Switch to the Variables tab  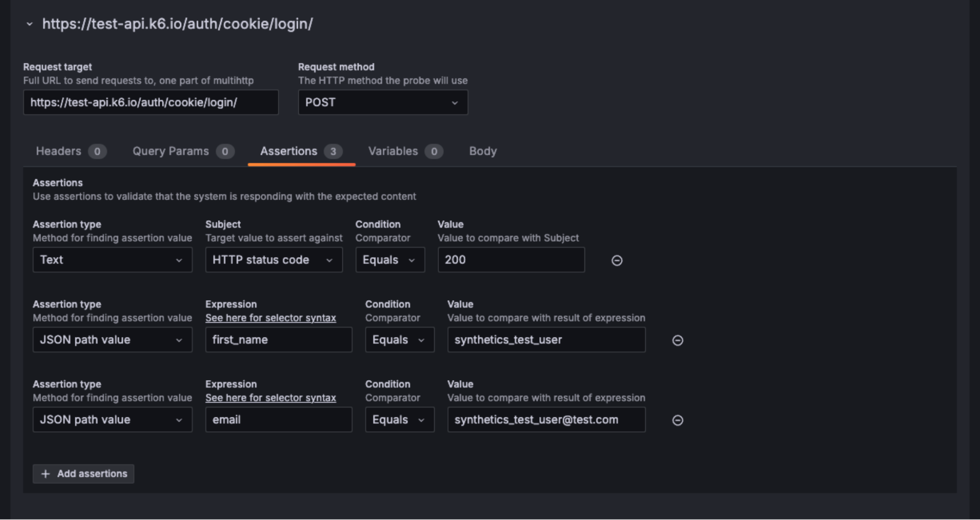pyautogui.click(x=392, y=151)
